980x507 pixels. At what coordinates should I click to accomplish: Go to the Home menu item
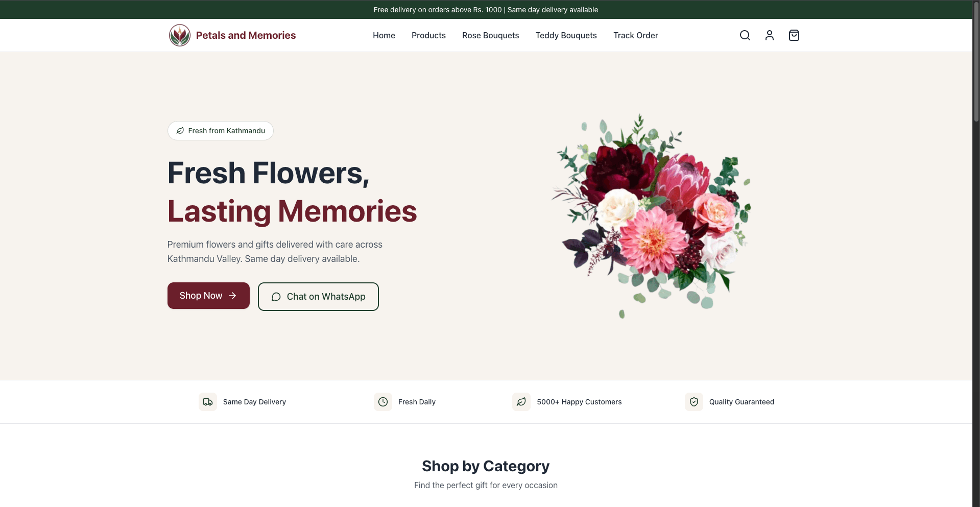pyautogui.click(x=384, y=35)
